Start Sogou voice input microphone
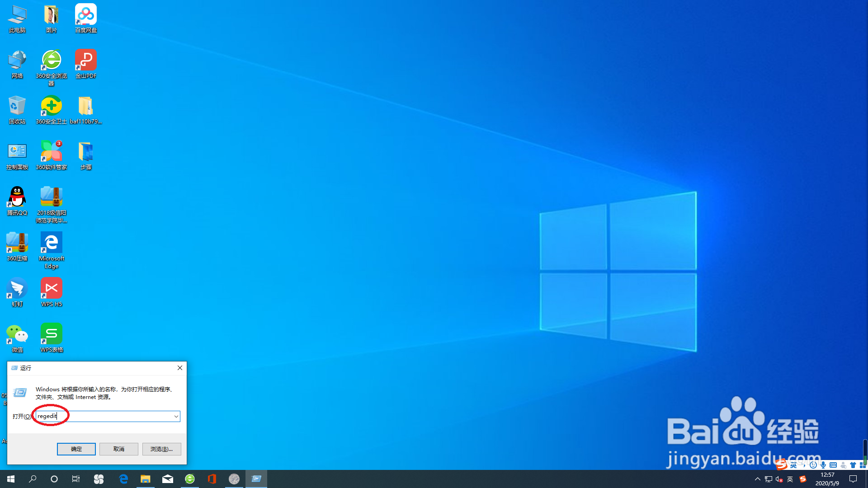The height and width of the screenshot is (488, 868). coord(823,465)
